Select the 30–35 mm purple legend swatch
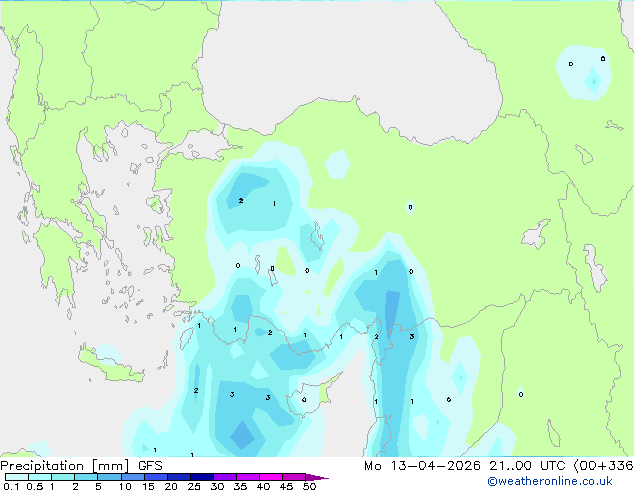Image resolution: width=634 pixels, height=490 pixels. click(x=224, y=477)
